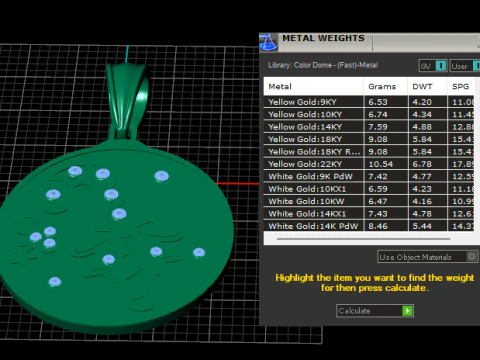
Task: Click the METAL WEIGHTS panel title
Action: 323,38
